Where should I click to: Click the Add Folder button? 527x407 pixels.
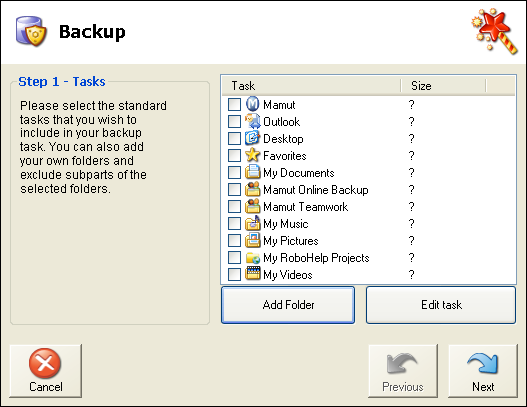[288, 305]
